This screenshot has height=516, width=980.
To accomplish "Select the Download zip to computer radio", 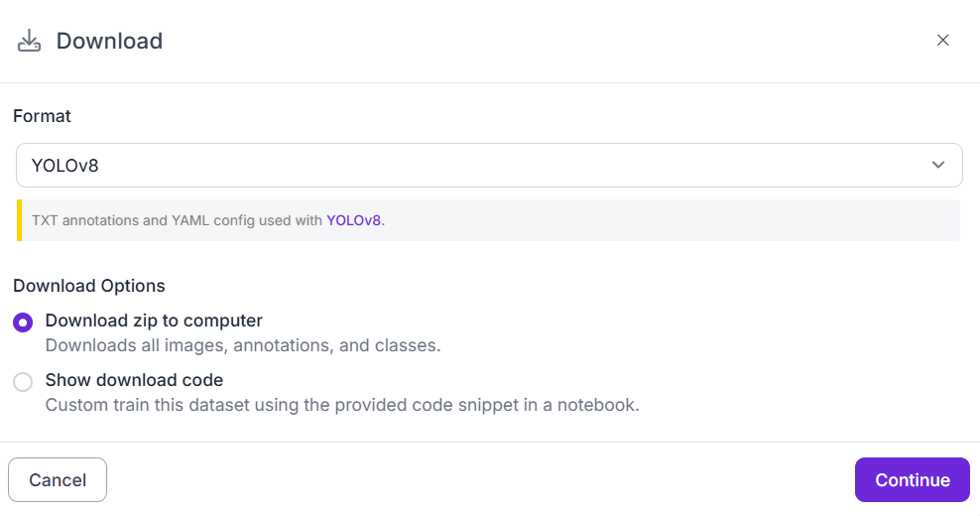I will pyautogui.click(x=23, y=322).
